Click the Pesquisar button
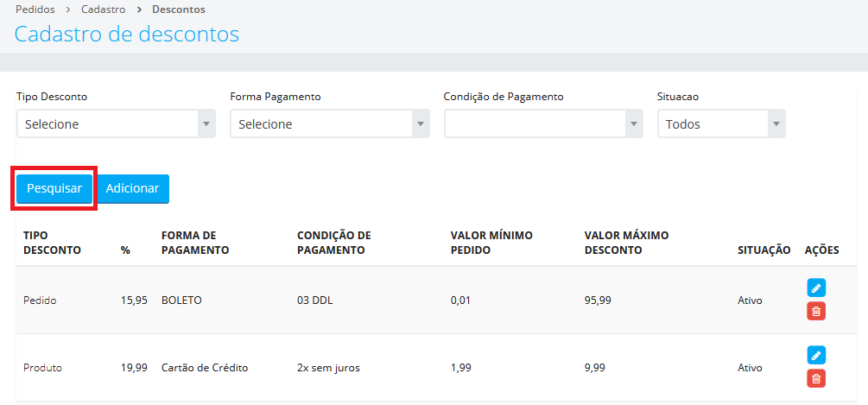 (x=54, y=188)
